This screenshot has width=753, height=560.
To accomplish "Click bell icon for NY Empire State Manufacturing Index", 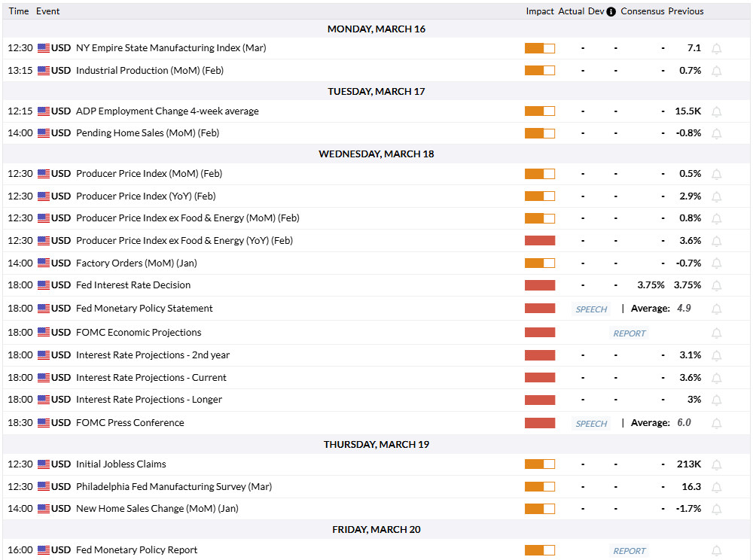I will [716, 48].
